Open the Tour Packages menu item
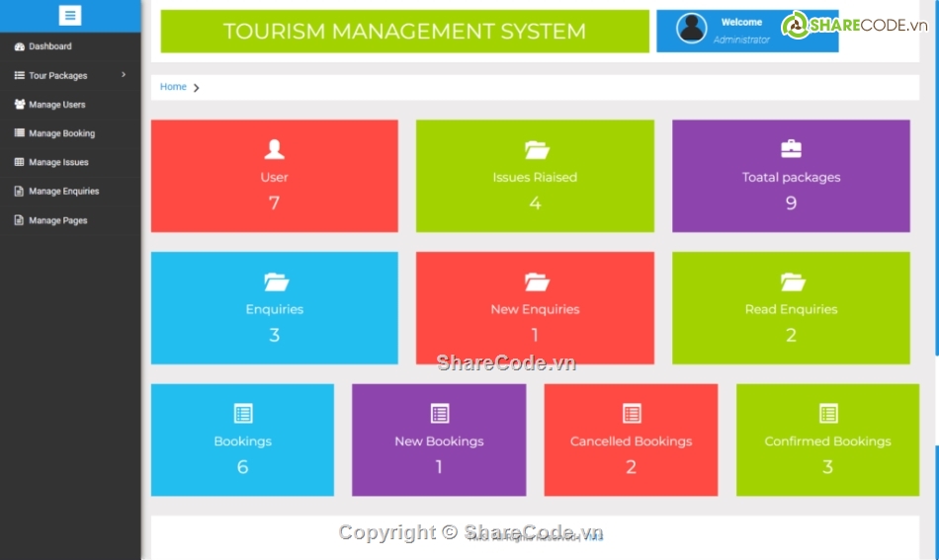Image resolution: width=939 pixels, height=560 pixels. tap(70, 75)
